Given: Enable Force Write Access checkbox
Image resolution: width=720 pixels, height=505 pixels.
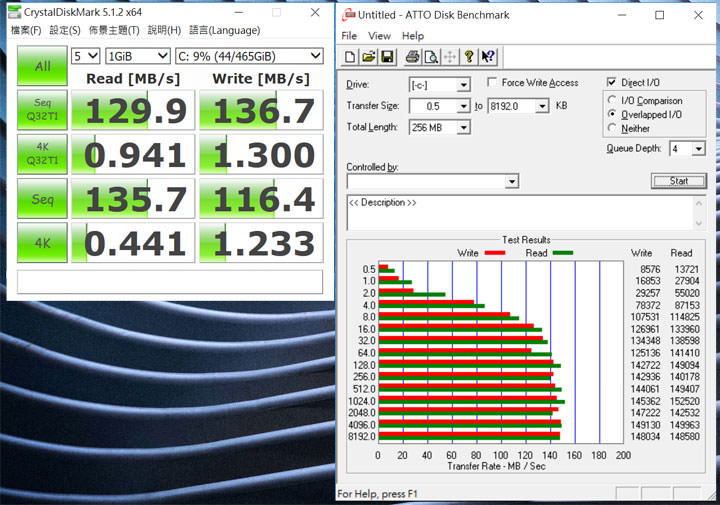Looking at the screenshot, I should pyautogui.click(x=493, y=83).
